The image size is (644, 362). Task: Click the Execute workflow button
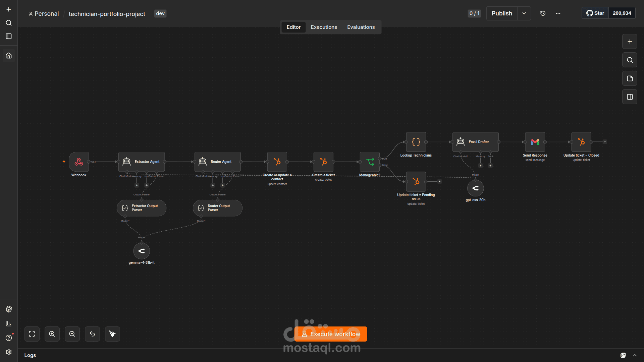coord(331,334)
